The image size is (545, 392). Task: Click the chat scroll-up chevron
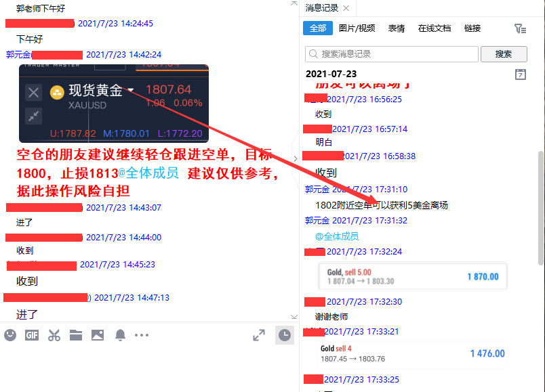(x=294, y=3)
